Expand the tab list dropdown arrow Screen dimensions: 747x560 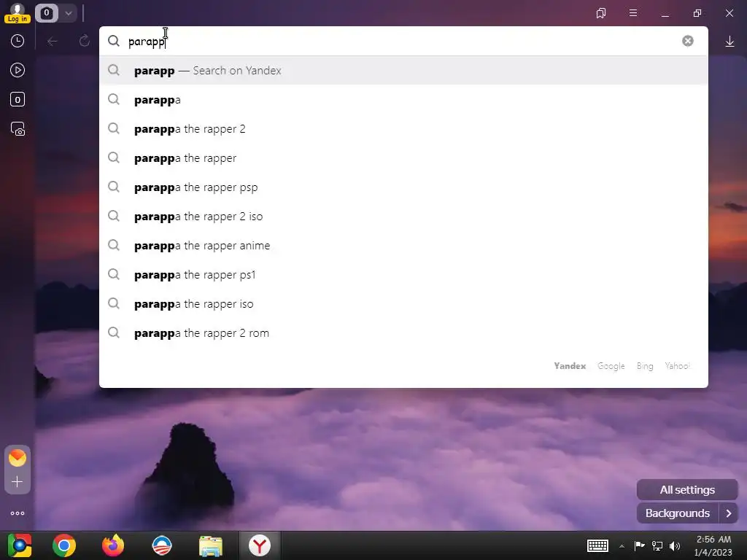68,13
